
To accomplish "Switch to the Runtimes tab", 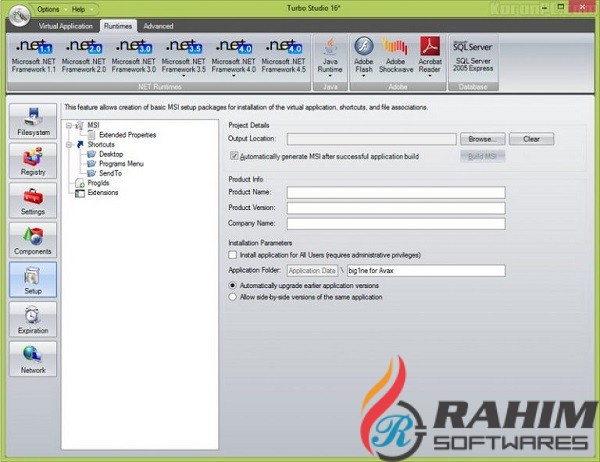I will point(118,26).
